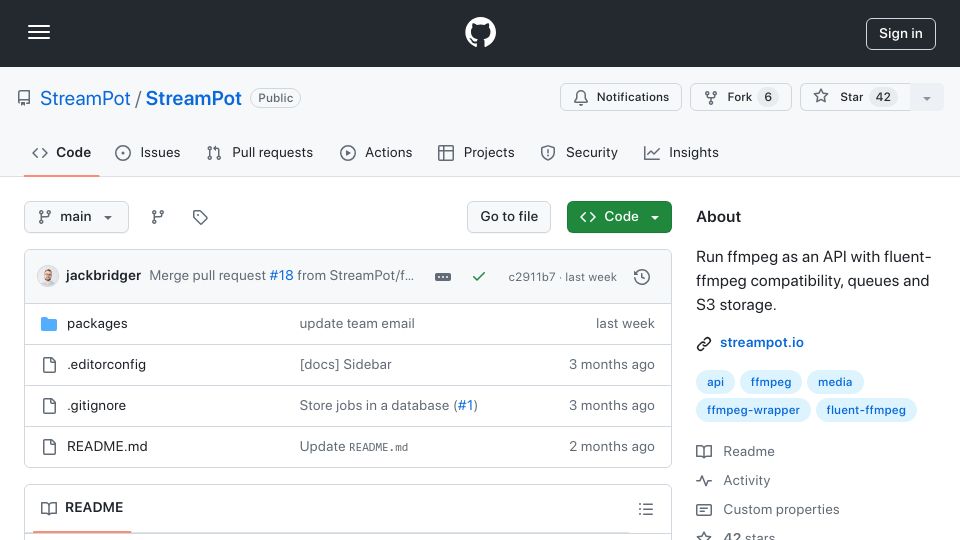Open the Security tab
The width and height of the screenshot is (960, 540).
click(x=579, y=152)
